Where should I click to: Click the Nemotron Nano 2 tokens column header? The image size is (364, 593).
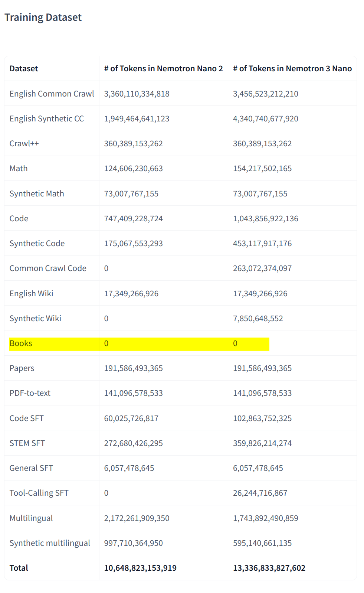coord(163,69)
